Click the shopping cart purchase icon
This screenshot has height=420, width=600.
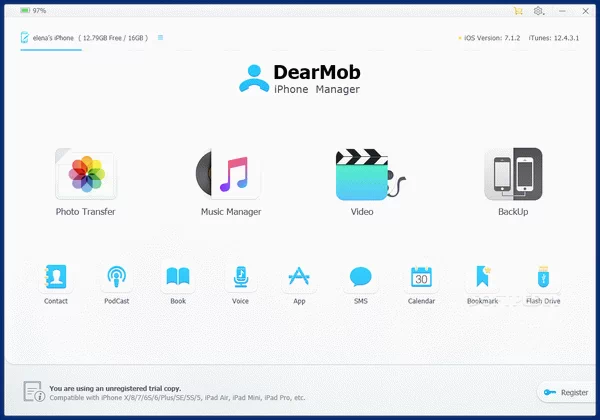click(518, 11)
